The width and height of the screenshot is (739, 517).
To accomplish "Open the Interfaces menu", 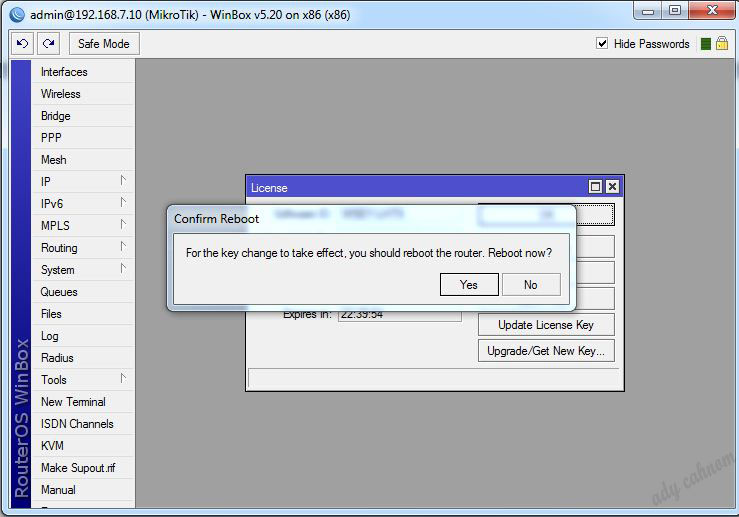I will point(83,72).
